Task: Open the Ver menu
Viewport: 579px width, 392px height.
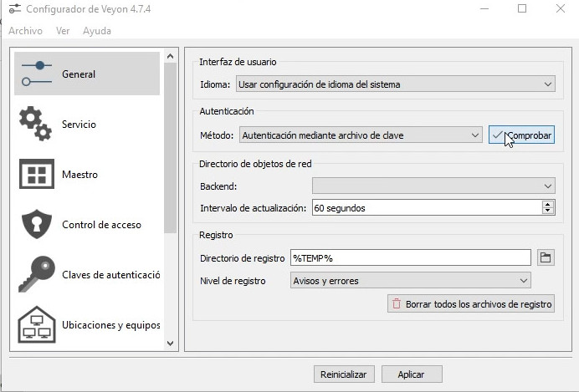Action: tap(63, 31)
